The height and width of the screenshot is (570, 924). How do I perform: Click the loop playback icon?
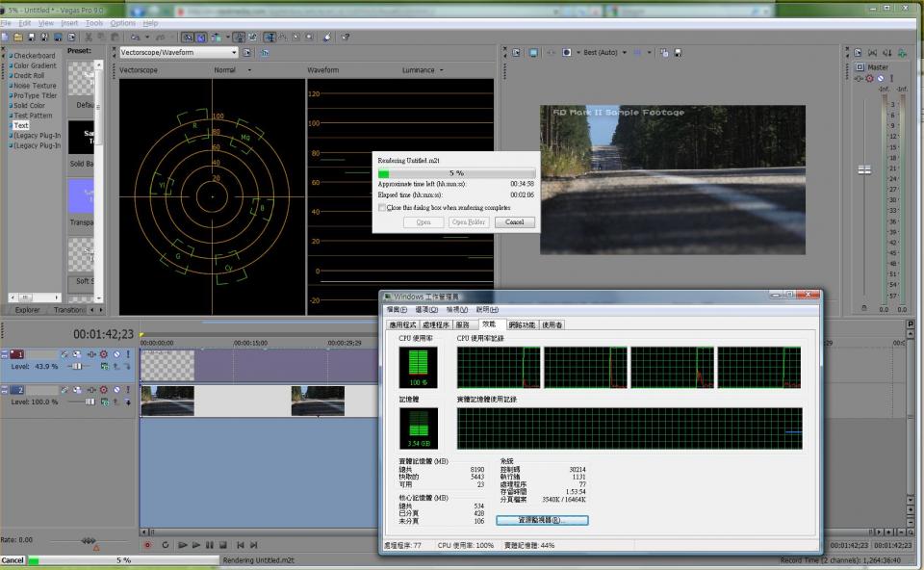pyautogui.click(x=166, y=545)
